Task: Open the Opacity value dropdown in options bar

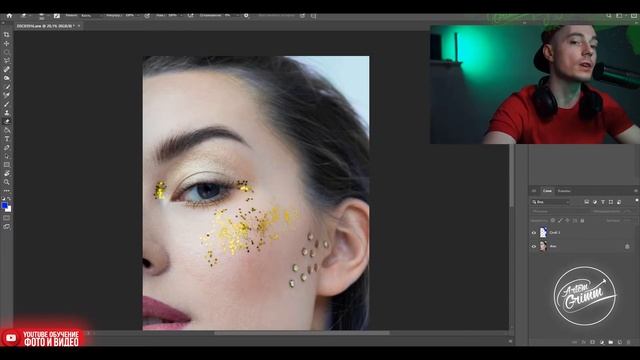Action: point(132,16)
